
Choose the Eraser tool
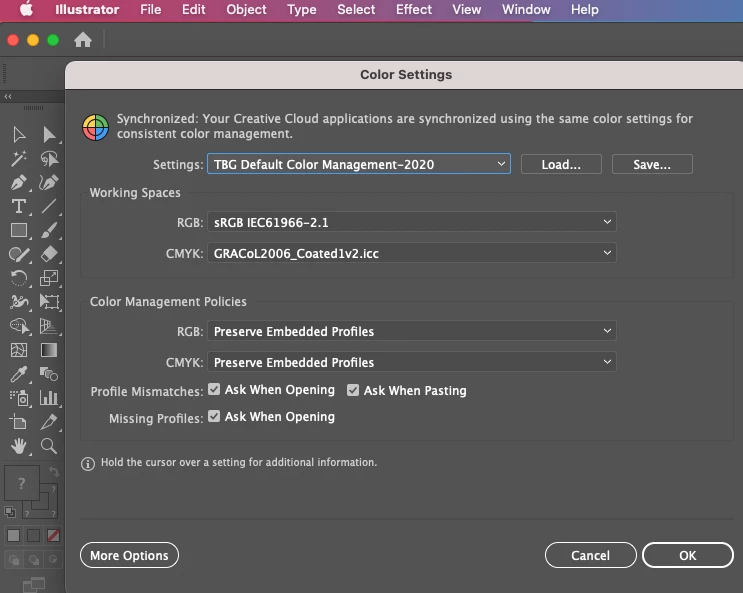[x=49, y=255]
